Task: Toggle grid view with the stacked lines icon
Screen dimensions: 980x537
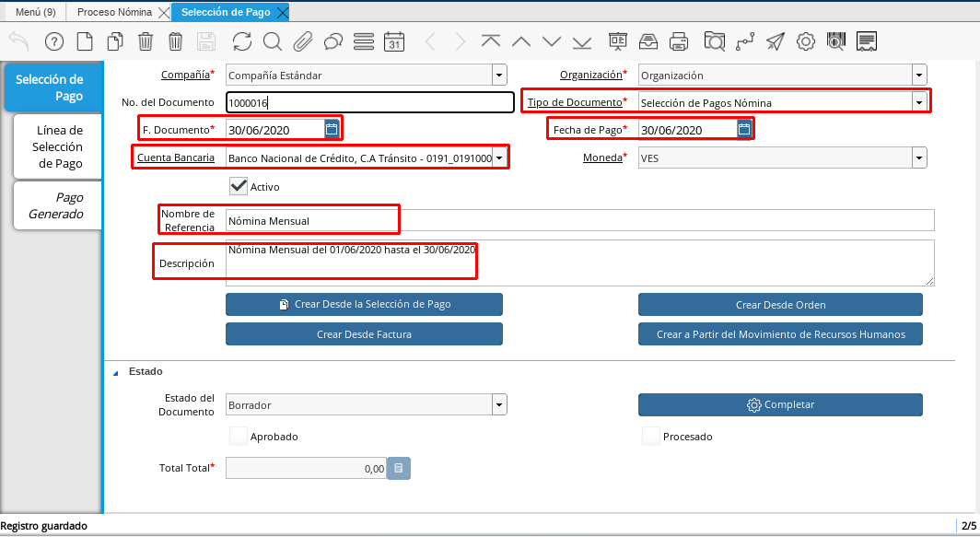Action: (364, 41)
